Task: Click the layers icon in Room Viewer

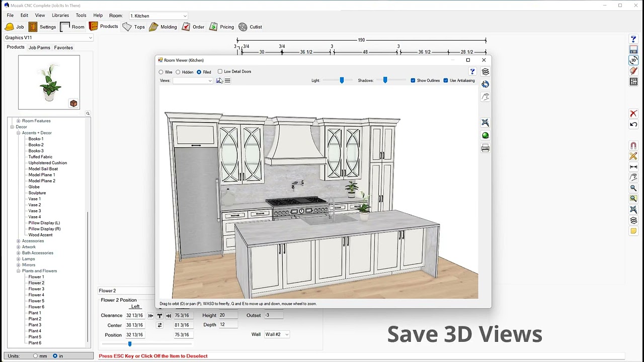Action: pos(485,72)
